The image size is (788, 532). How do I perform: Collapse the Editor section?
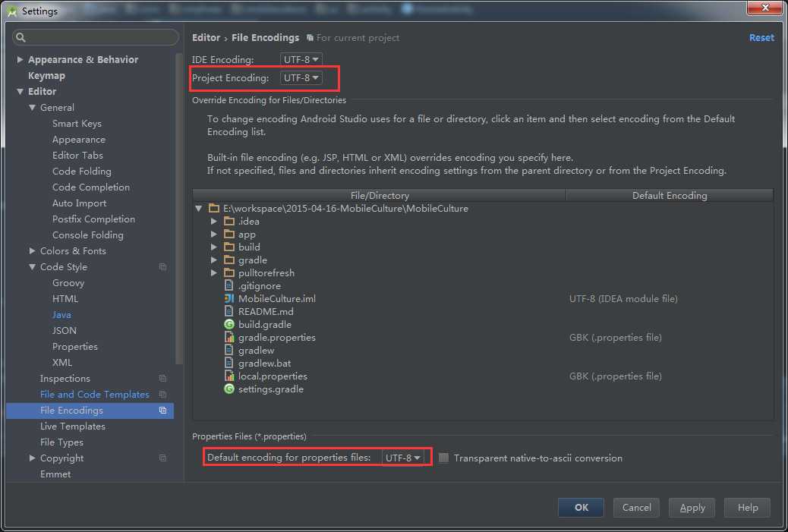[20, 91]
